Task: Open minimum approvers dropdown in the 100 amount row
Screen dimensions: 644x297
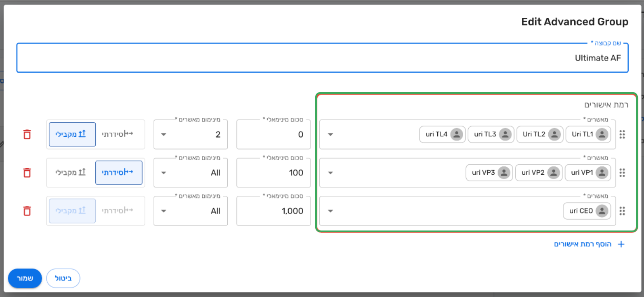Action: click(x=191, y=173)
